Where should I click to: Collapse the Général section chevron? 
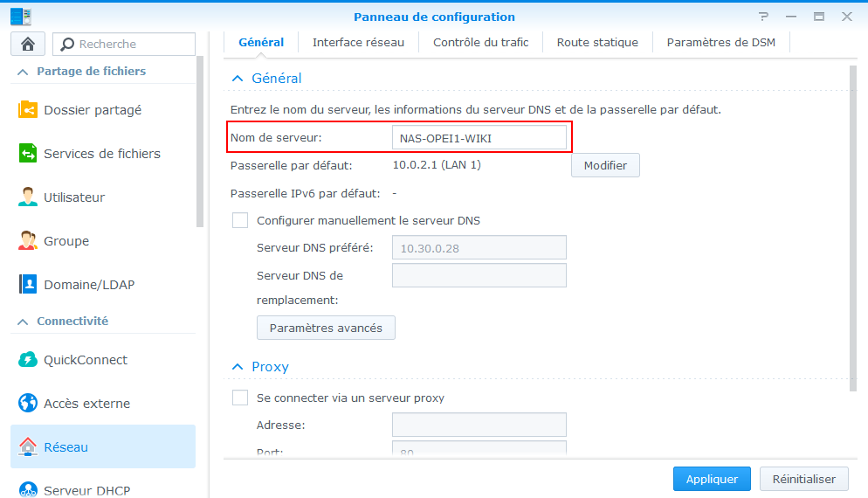pyautogui.click(x=238, y=79)
